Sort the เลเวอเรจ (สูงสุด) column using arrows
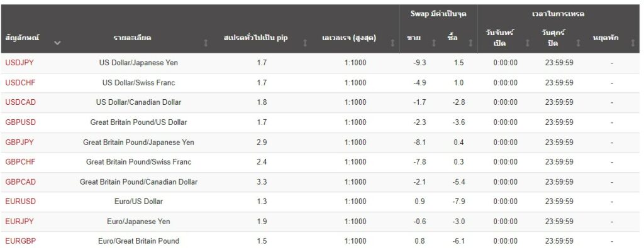This screenshot has width=644, height=248. click(x=392, y=42)
